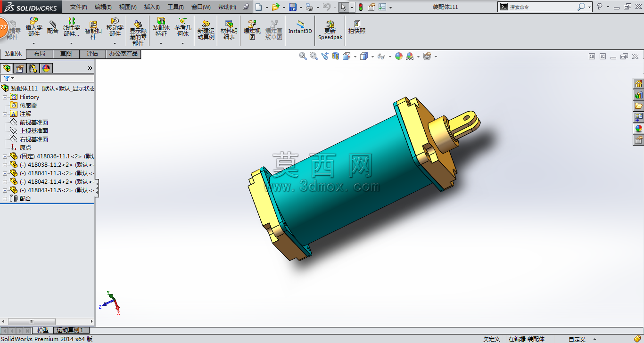Select the Mate (配合) tool
Image resolution: width=644 pixels, height=343 pixels.
pos(53,28)
